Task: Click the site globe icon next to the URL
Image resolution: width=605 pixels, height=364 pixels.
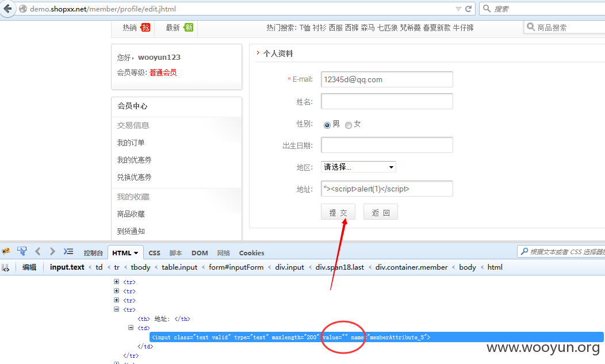Action: [x=23, y=9]
